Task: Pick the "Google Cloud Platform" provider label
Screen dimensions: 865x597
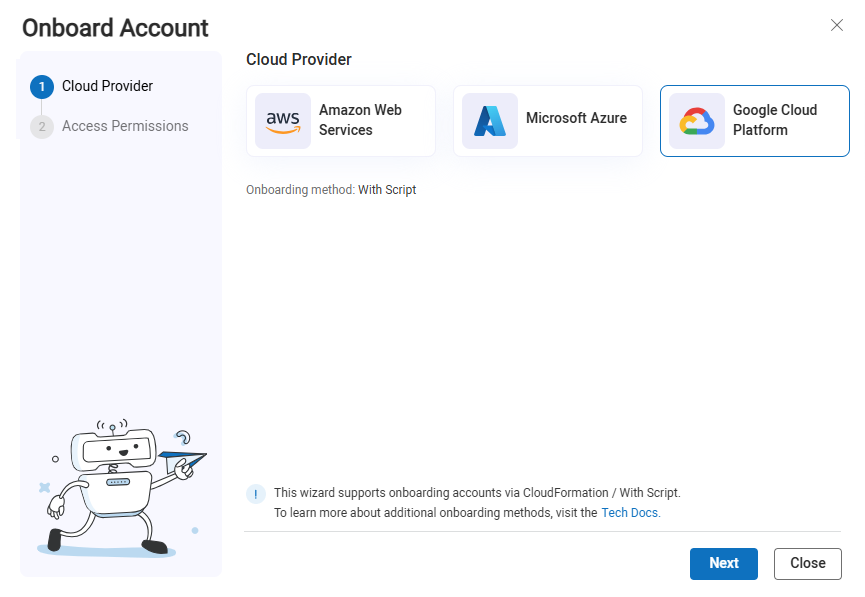Action: pos(775,120)
